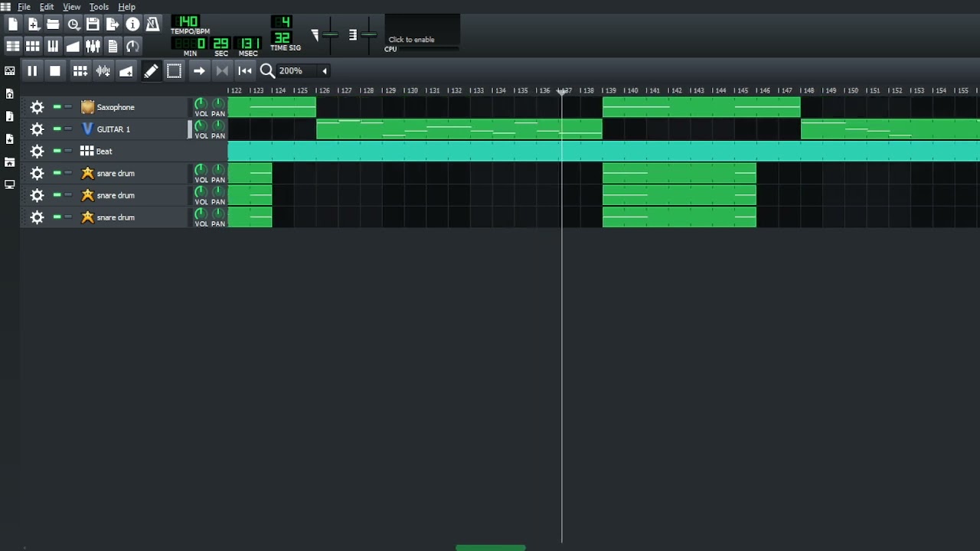Image resolution: width=980 pixels, height=551 pixels.
Task: Open GUITAR 1 track settings gear
Action: coord(37,129)
